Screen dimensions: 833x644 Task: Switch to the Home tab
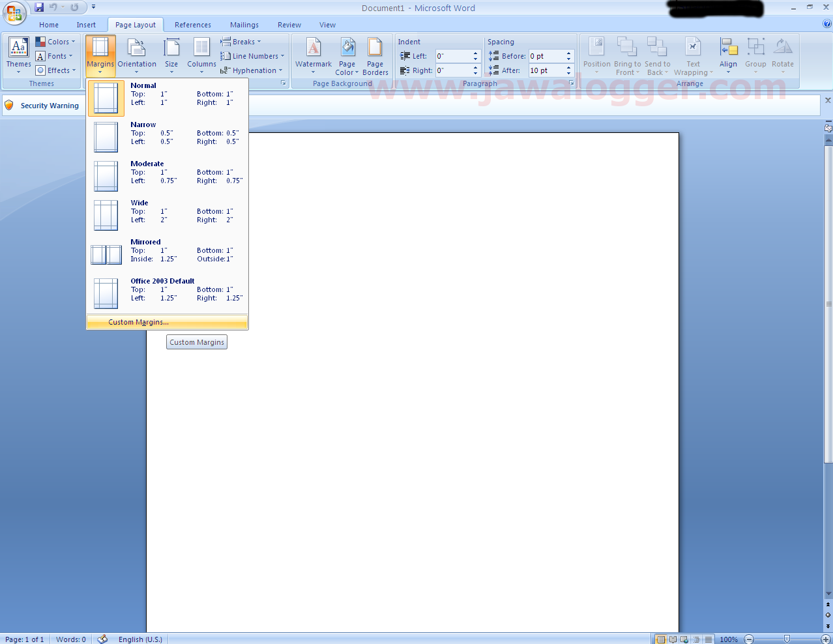click(49, 25)
